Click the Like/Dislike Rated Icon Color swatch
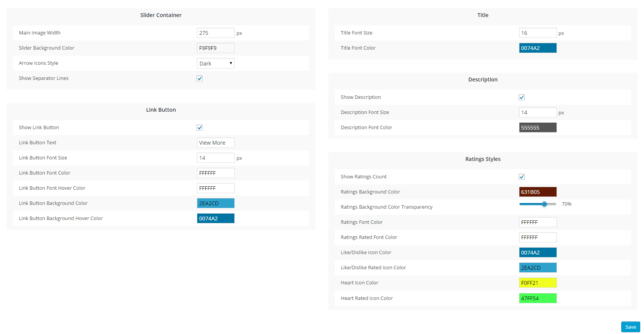The height and width of the screenshot is (334, 644). (x=538, y=268)
